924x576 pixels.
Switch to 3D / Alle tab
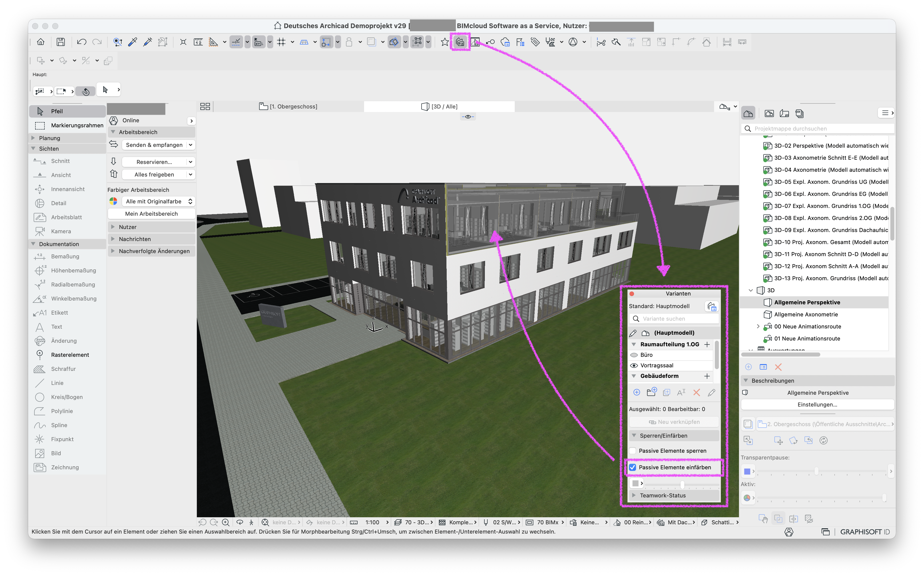click(x=439, y=107)
